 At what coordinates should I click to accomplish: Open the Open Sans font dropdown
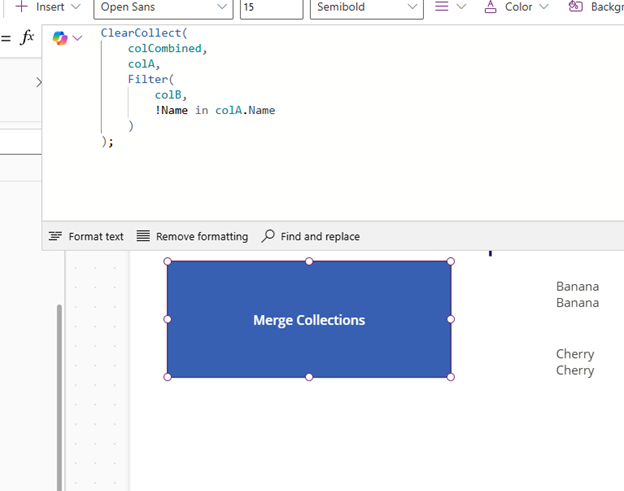[163, 7]
